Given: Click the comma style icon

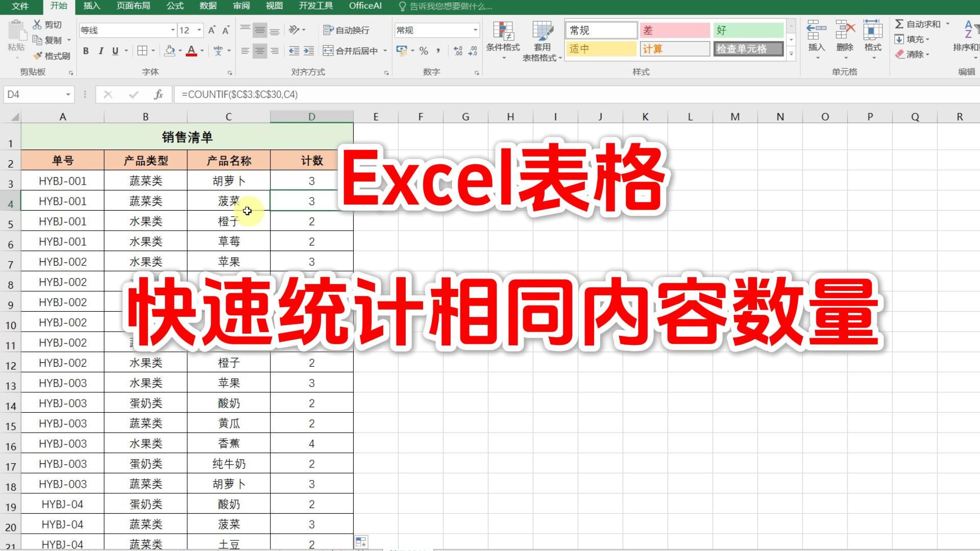Looking at the screenshot, I should tap(438, 51).
